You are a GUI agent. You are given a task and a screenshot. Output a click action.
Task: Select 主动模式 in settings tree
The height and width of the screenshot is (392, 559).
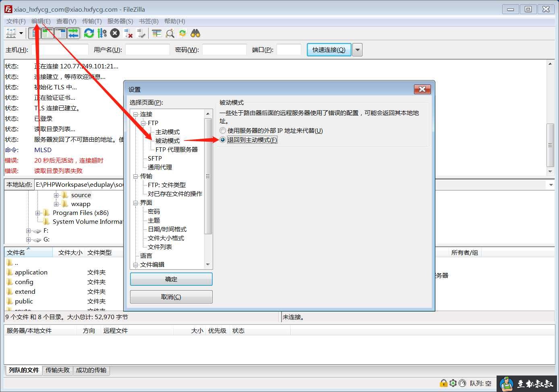[168, 132]
